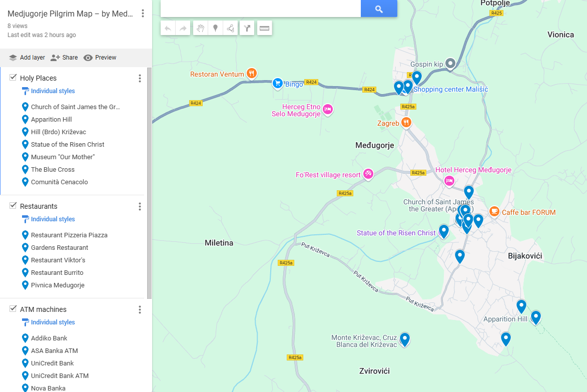The height and width of the screenshot is (392, 587).
Task: Click the paint roller icon under Holy Places
Action: pyautogui.click(x=25, y=91)
